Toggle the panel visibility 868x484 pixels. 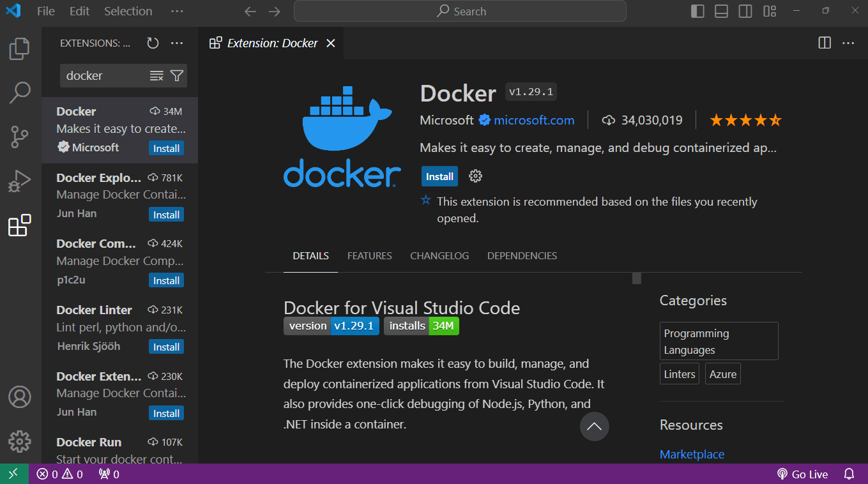tap(720, 11)
